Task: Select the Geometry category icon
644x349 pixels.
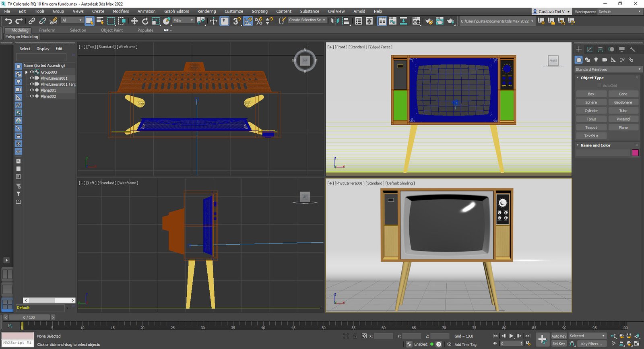Action: pos(579,60)
